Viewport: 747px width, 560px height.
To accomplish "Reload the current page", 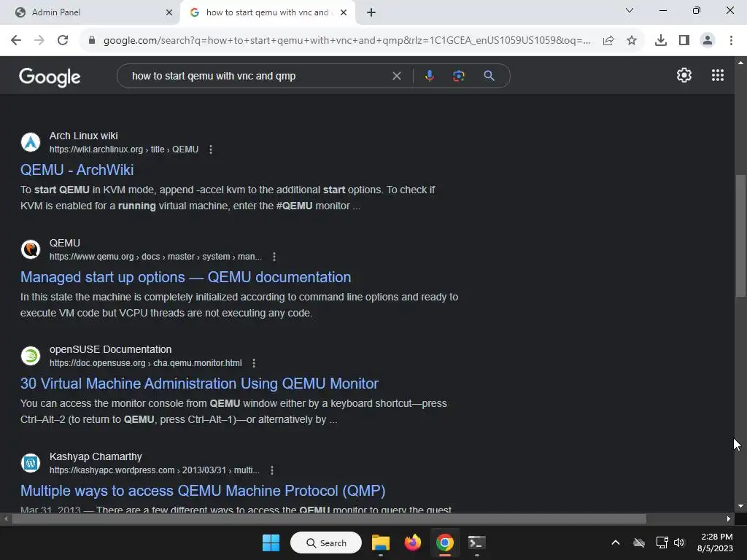I will point(63,40).
